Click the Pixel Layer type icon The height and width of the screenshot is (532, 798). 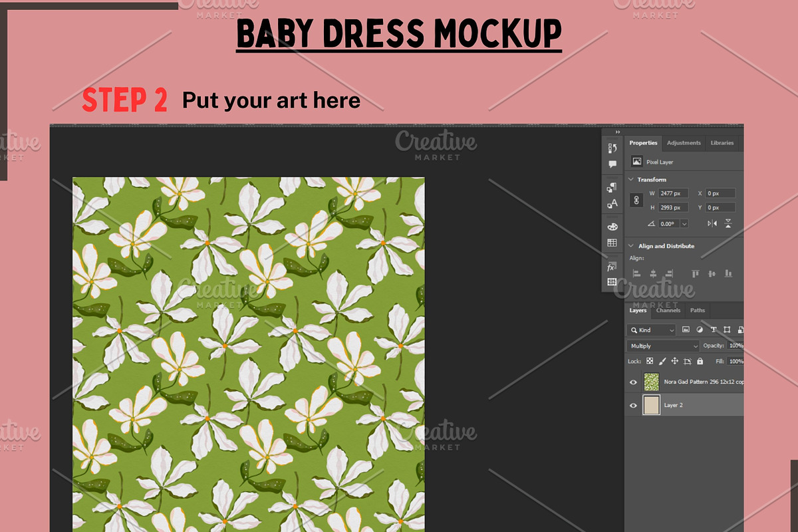[637, 161]
